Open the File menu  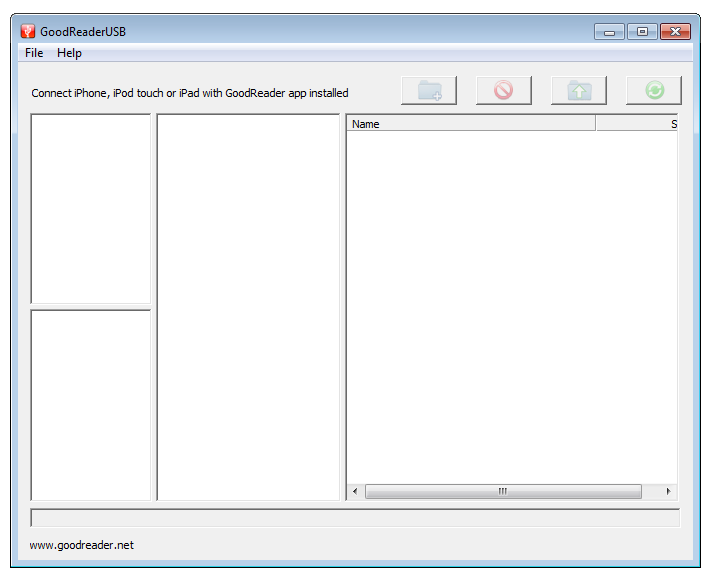pos(34,53)
